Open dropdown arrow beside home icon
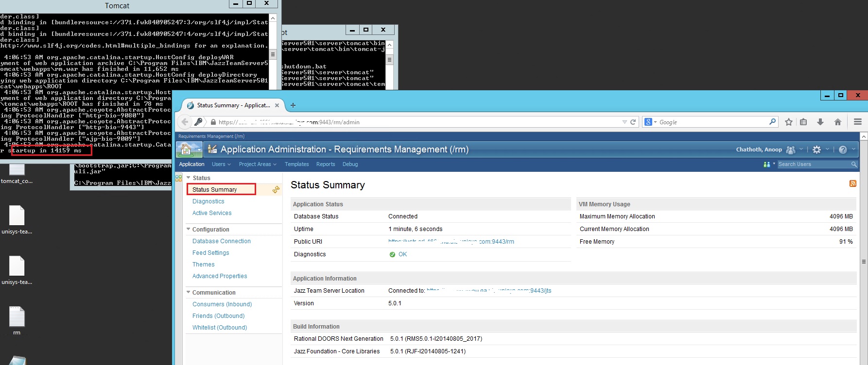 click(199, 150)
